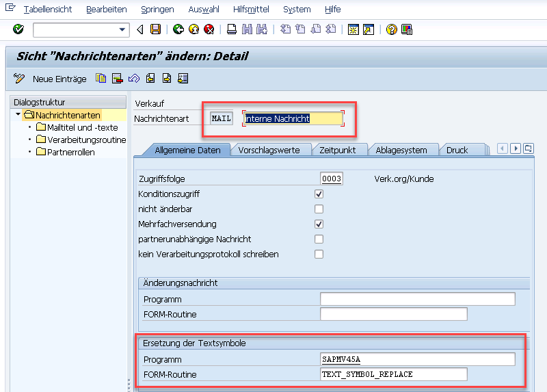The width and height of the screenshot is (547, 392).
Task: Click the green Back arrow icon
Action: 178,29
